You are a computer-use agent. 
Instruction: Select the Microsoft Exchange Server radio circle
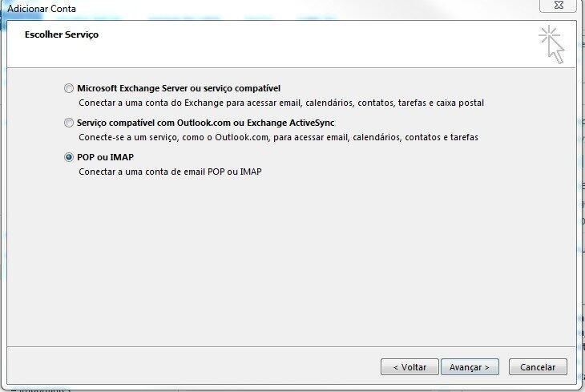tap(69, 88)
